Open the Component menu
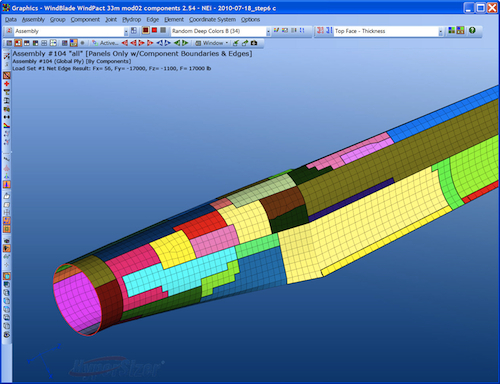Viewport: 500px width, 384px height. pos(85,20)
